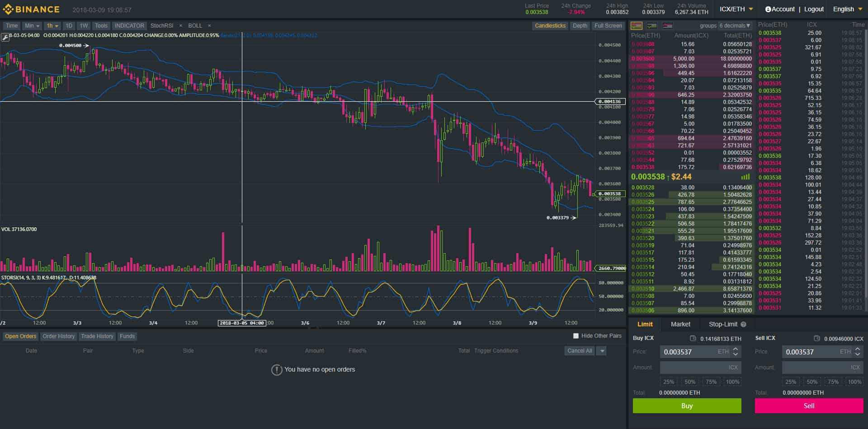Click the green order book depth bars icon
Image resolution: width=868 pixels, height=429 pixels.
745,177
